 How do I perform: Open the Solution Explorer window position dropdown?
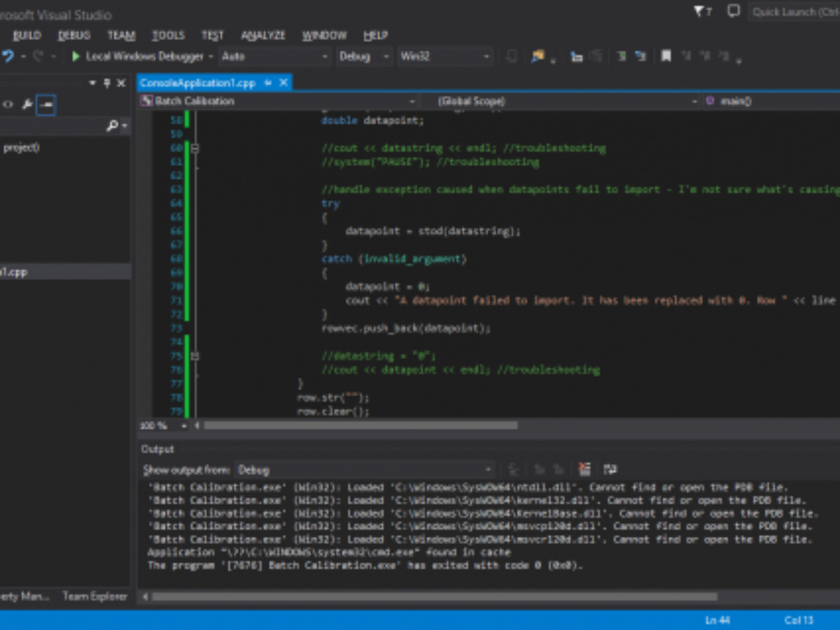click(92, 83)
